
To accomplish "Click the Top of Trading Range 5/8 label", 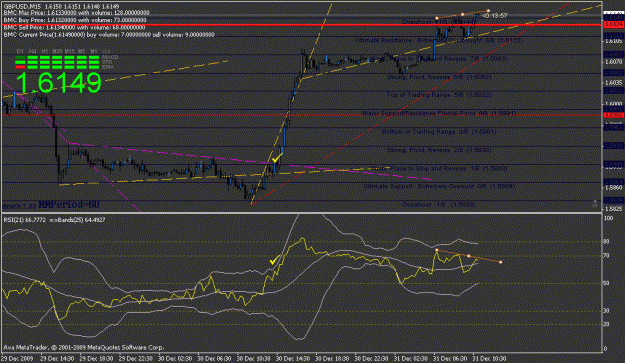I will (x=439, y=95).
